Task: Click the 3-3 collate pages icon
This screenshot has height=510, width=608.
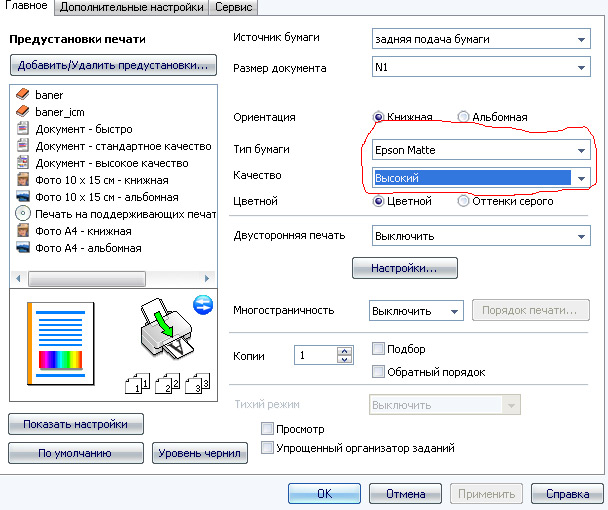Action: pos(198,383)
